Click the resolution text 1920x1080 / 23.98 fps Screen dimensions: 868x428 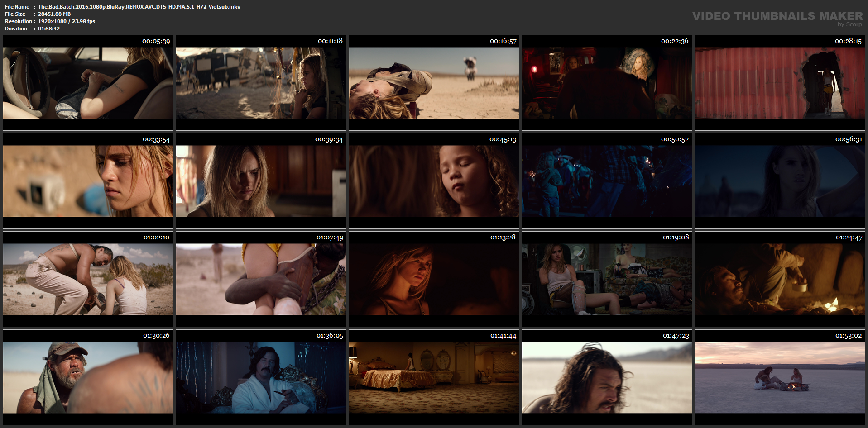tap(67, 21)
